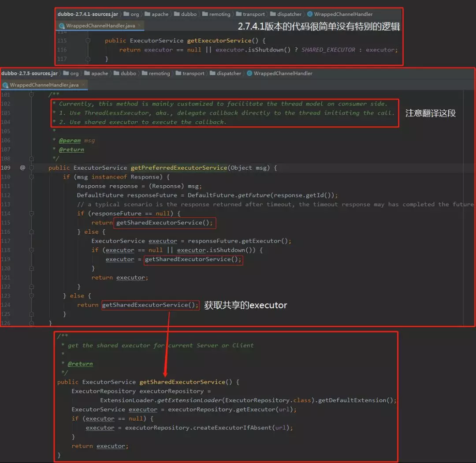The width and height of the screenshot is (476, 463).
Task: Collapse getPreferredExecutorService at line 109 fold marker
Action: [x=32, y=168]
